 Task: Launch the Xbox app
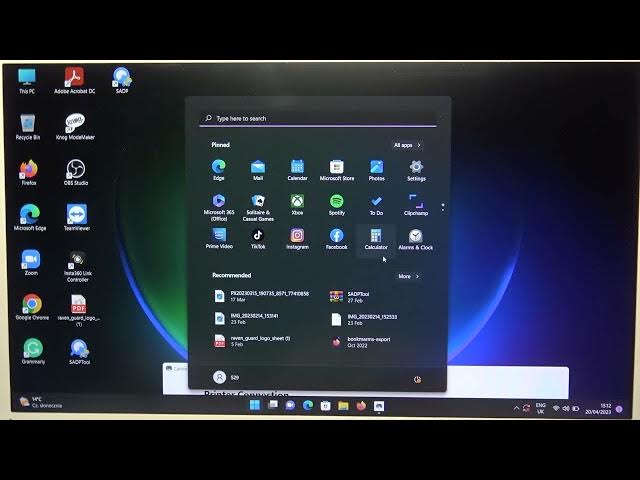click(297, 204)
